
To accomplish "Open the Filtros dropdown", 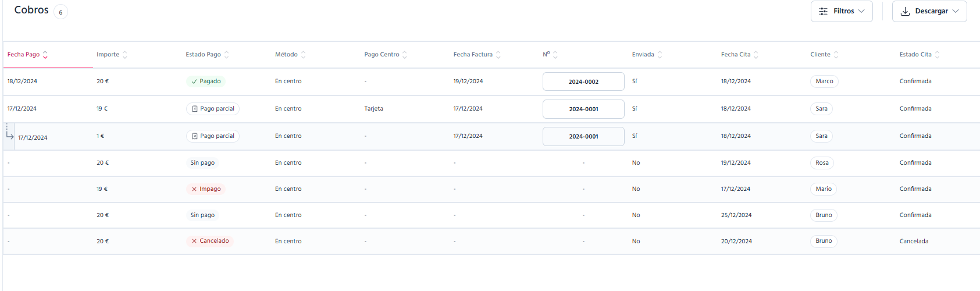I will click(842, 12).
